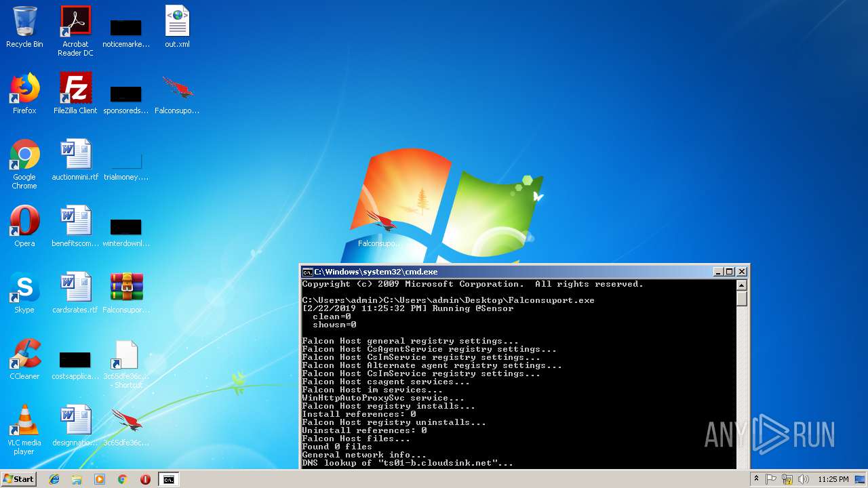Open Opera from the taskbar
868x488 pixels.
click(145, 479)
